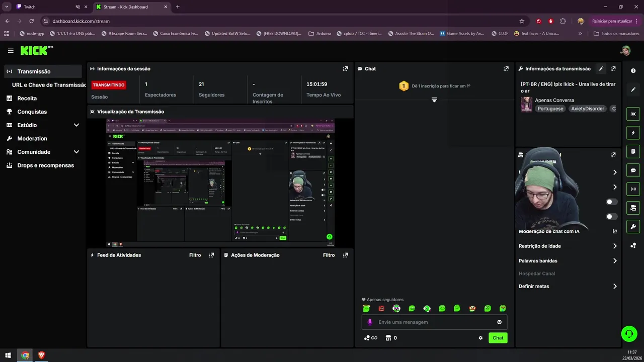644x362 pixels.
Task: Open Windows Start menu
Action: [x=8, y=355]
